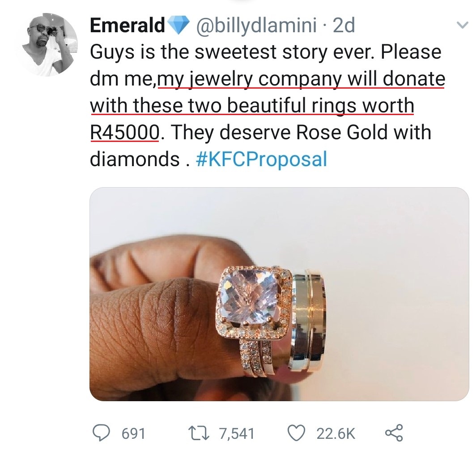The height and width of the screenshot is (450, 476).
Task: Click the underlined R45000 amount
Action: click(125, 133)
